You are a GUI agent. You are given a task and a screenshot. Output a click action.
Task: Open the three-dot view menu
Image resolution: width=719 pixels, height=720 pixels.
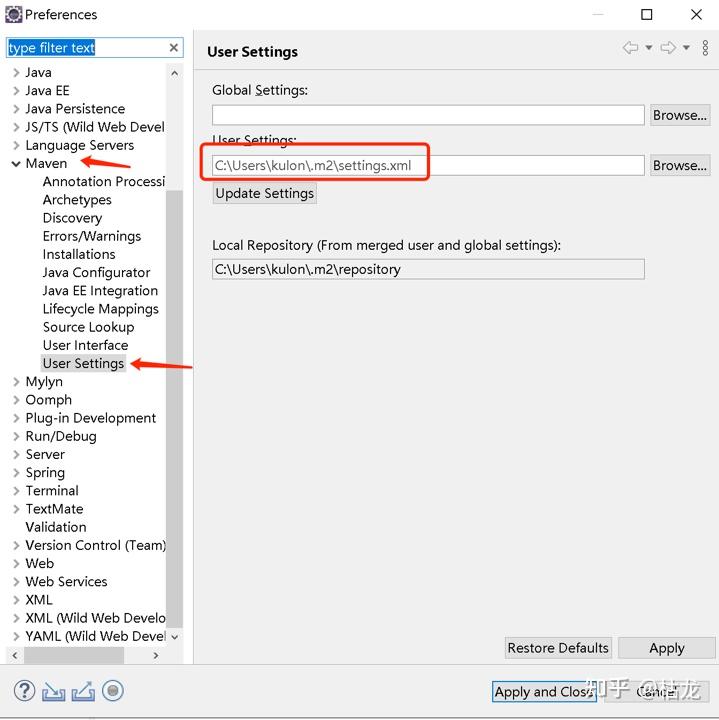[704, 48]
